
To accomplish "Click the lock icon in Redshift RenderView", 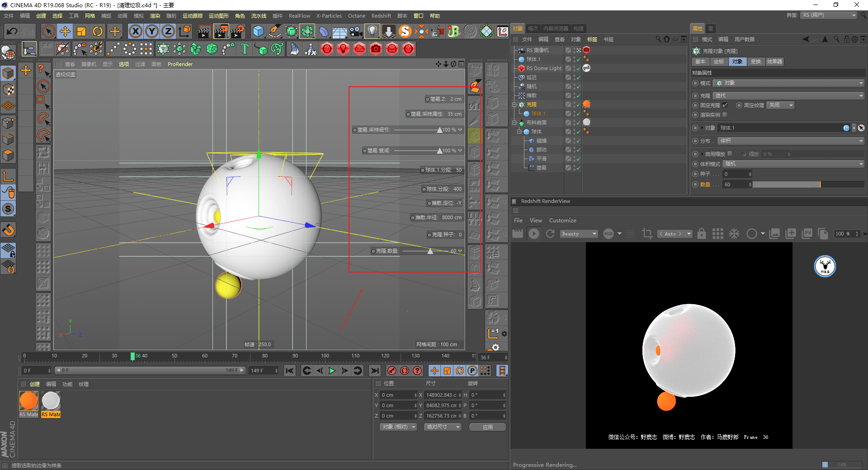I will tap(701, 234).
